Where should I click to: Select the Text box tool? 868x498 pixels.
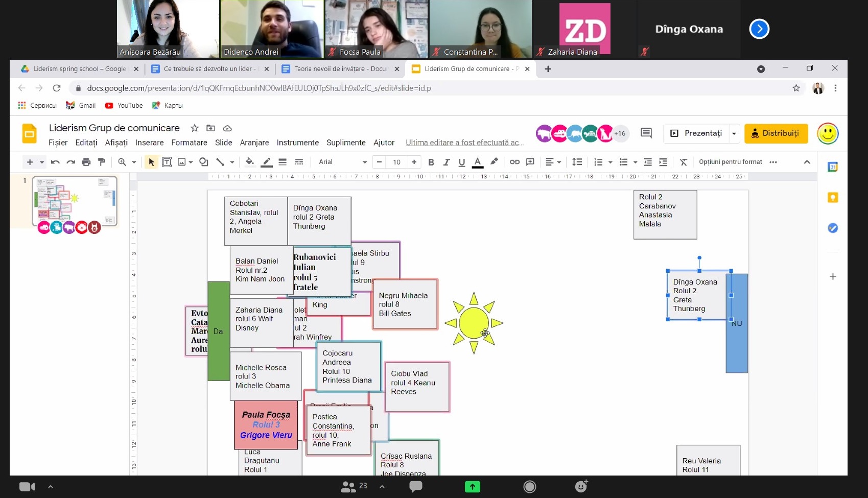pos(167,162)
